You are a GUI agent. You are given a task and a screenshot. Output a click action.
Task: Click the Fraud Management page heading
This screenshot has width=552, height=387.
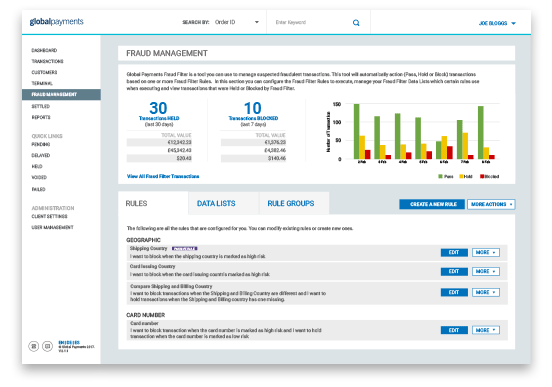[167, 53]
